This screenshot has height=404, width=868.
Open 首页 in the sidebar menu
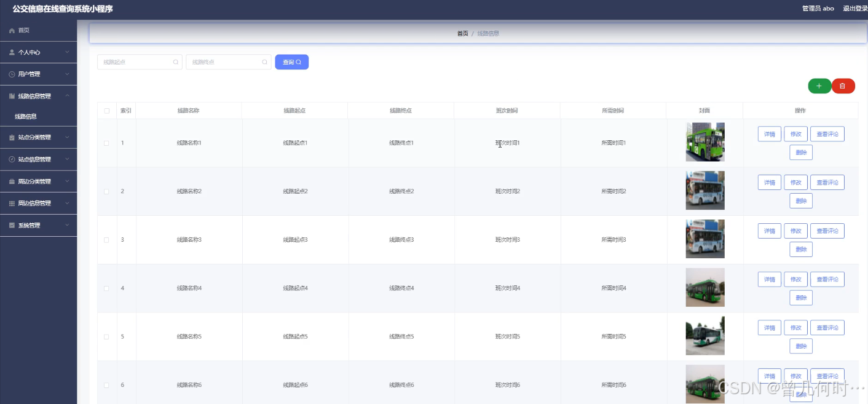tap(38, 30)
